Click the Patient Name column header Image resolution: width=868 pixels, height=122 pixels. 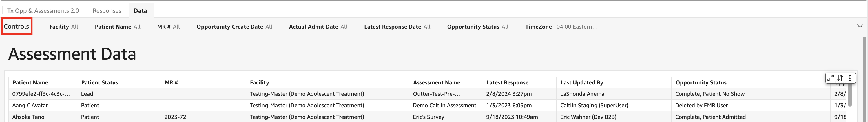point(30,82)
